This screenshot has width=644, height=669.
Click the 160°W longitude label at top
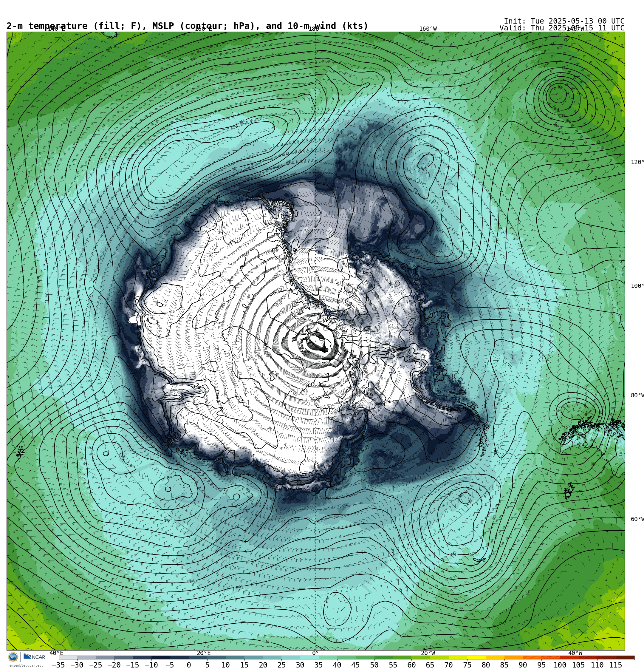point(428,29)
